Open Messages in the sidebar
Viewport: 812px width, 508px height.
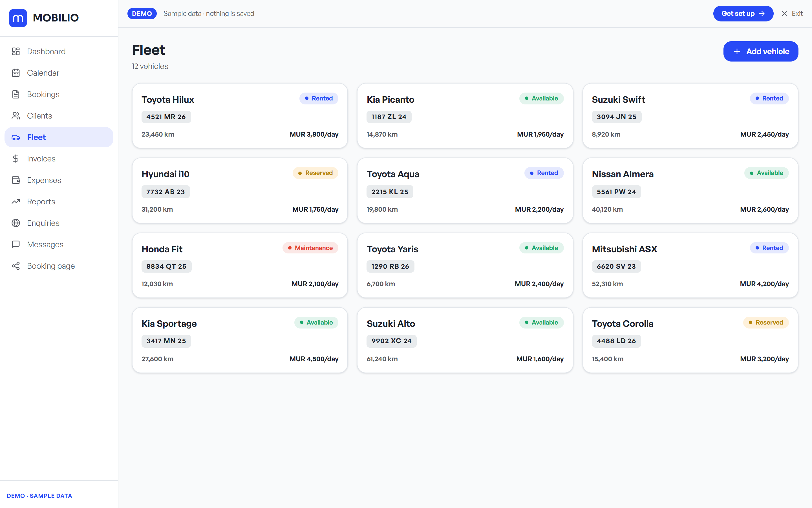tap(59, 245)
